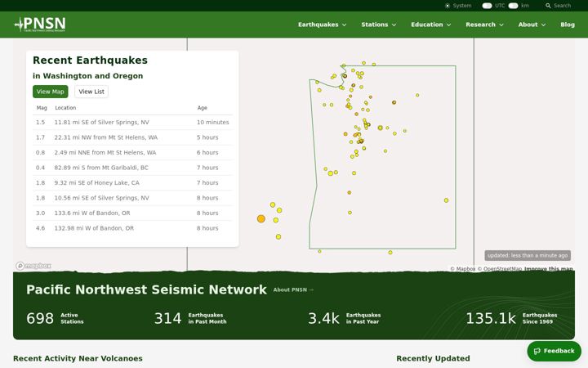Open the Feedback button

(x=554, y=351)
